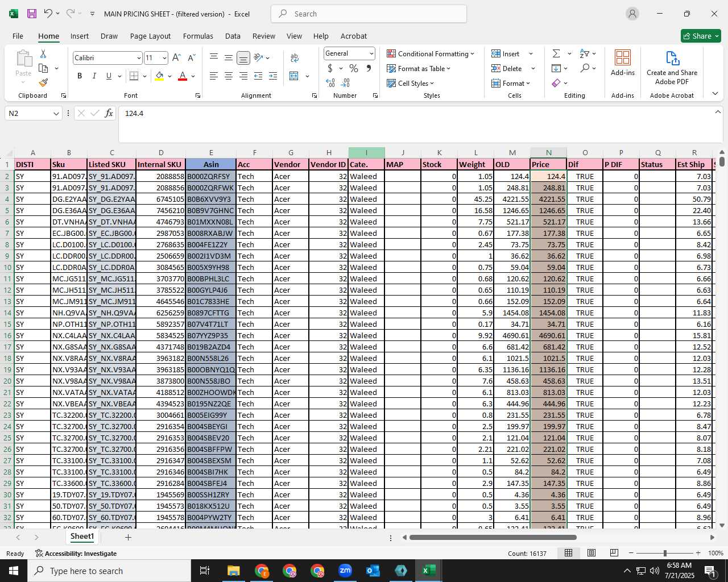
Task: Click the Insert cells button
Action: [506, 53]
